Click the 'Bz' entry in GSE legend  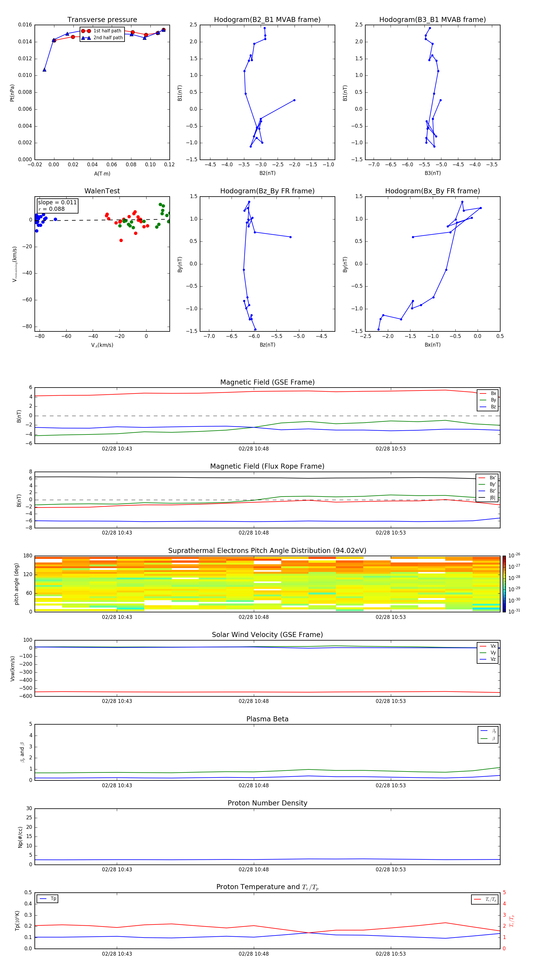(x=488, y=407)
